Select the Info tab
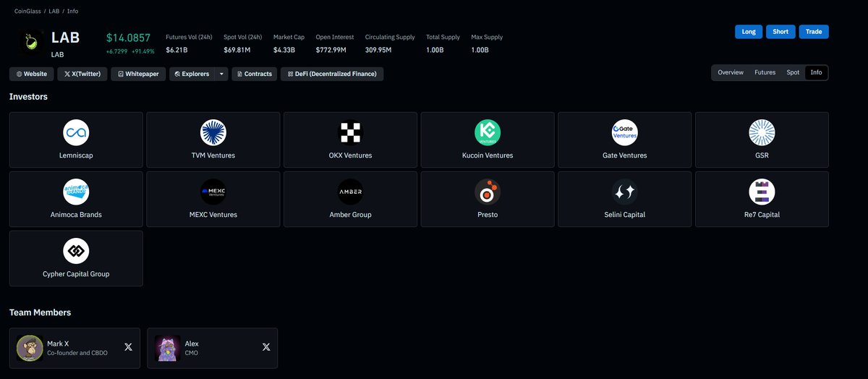This screenshot has width=868, height=379. 817,72
